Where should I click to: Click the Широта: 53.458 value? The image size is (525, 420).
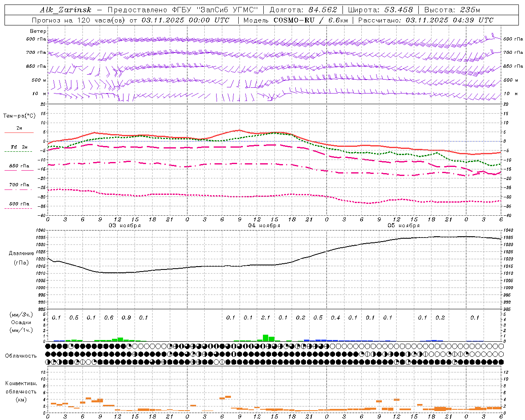click(x=380, y=10)
